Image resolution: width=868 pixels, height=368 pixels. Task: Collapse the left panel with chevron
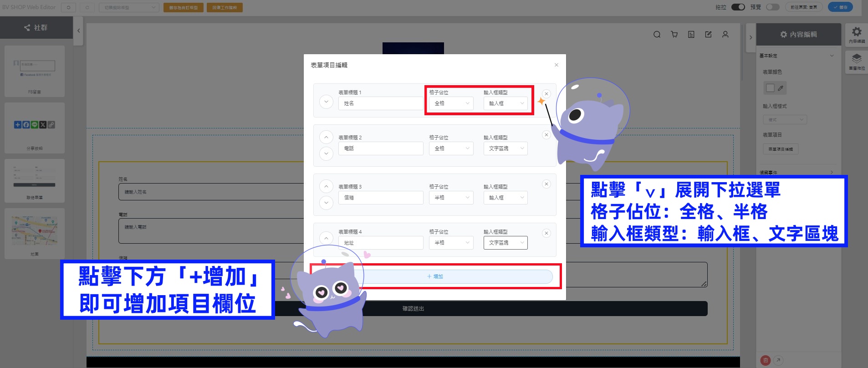point(78,31)
